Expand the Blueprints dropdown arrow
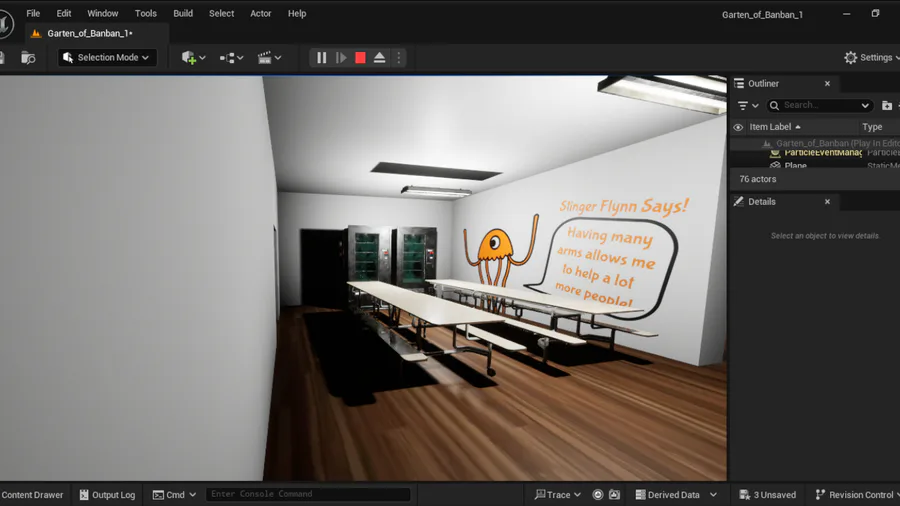Screen dimensions: 900x506 point(240,58)
